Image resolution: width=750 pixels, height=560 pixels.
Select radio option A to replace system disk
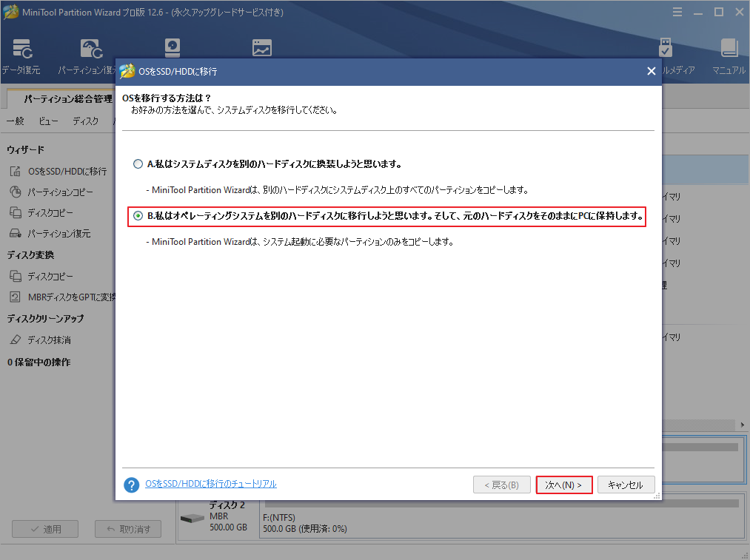pyautogui.click(x=138, y=163)
